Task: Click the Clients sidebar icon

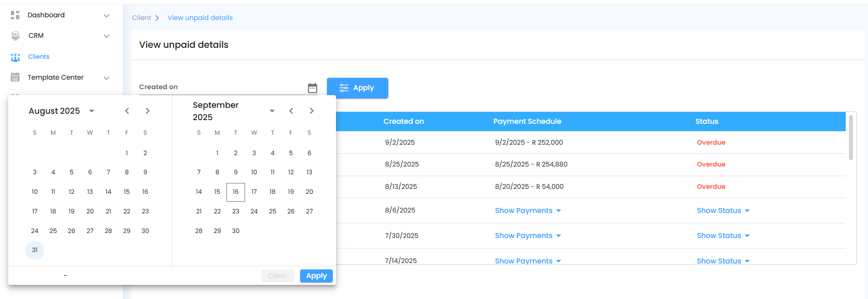Action: click(15, 57)
